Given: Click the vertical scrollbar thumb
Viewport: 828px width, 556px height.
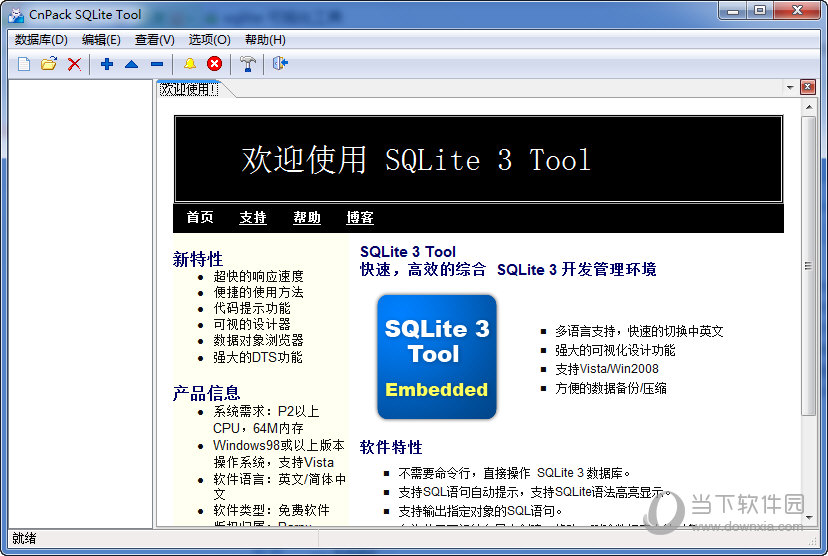Looking at the screenshot, I should 808,266.
